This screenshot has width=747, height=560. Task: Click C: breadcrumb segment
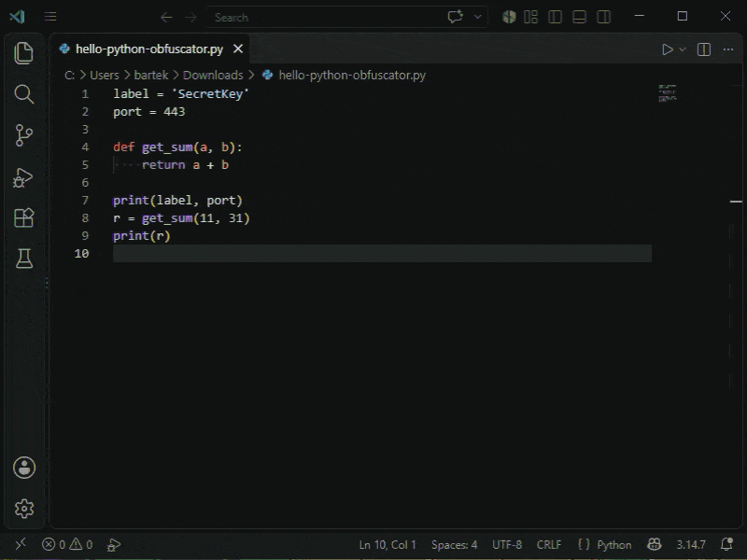pyautogui.click(x=69, y=76)
